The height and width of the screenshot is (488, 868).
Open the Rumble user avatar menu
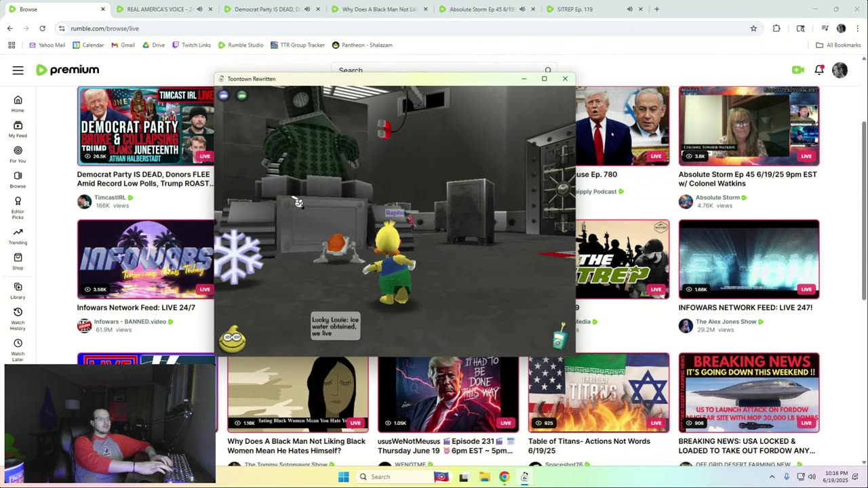click(840, 70)
